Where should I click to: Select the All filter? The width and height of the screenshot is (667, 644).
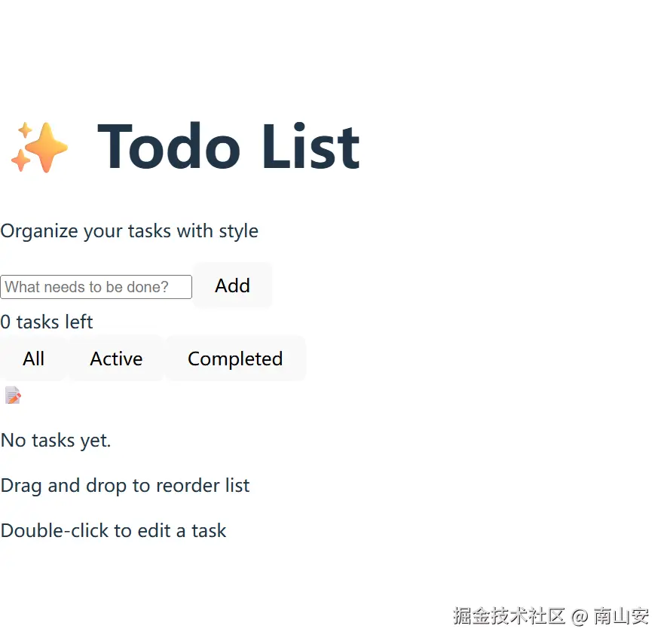(33, 359)
